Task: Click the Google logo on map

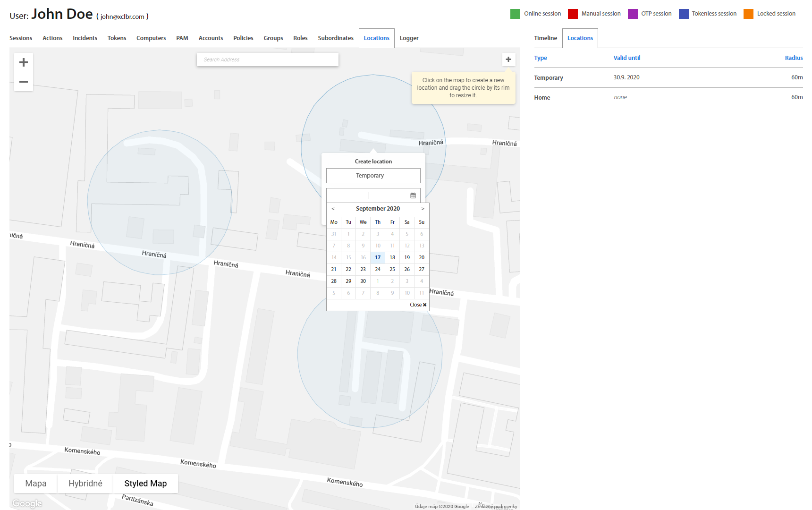Action: [x=27, y=503]
